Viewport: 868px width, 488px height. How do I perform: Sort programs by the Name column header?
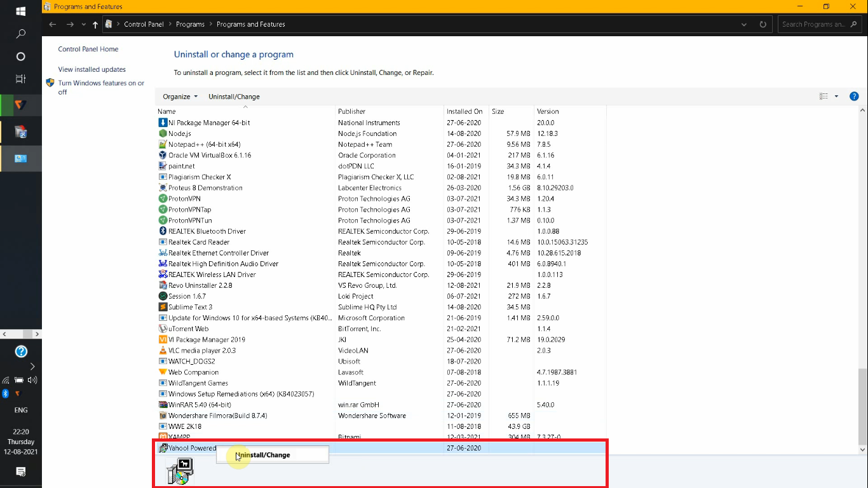[x=165, y=111]
